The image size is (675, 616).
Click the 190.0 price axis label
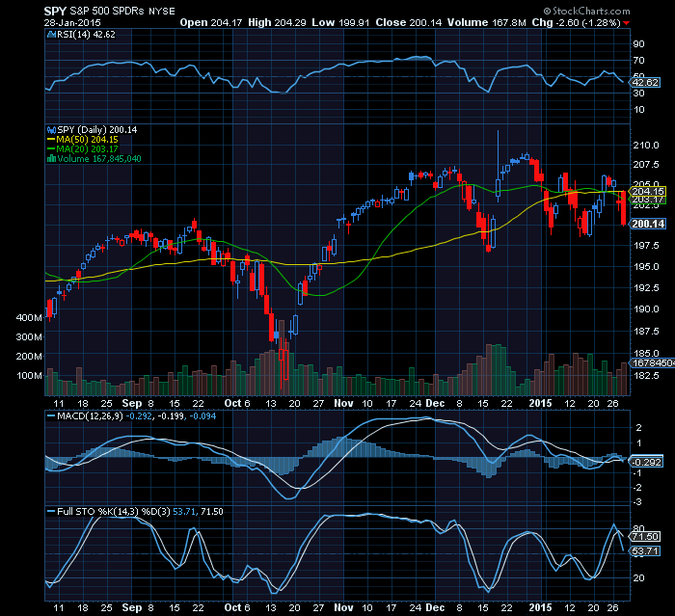[646, 309]
